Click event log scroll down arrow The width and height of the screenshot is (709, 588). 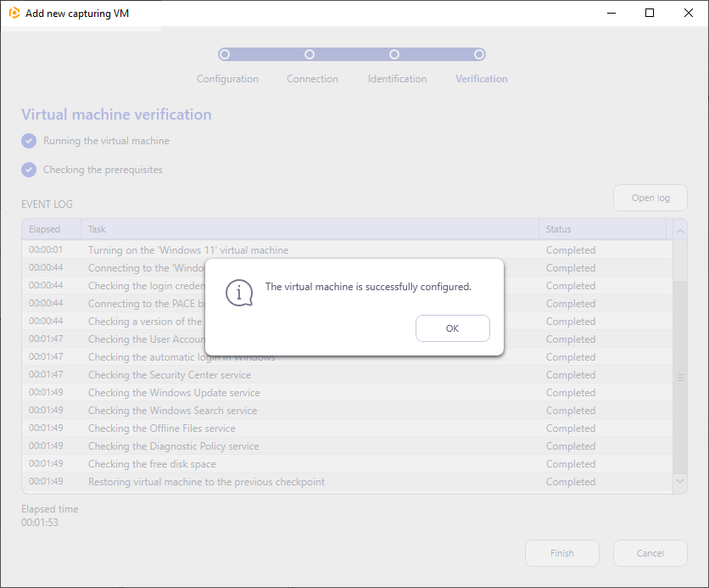click(680, 481)
